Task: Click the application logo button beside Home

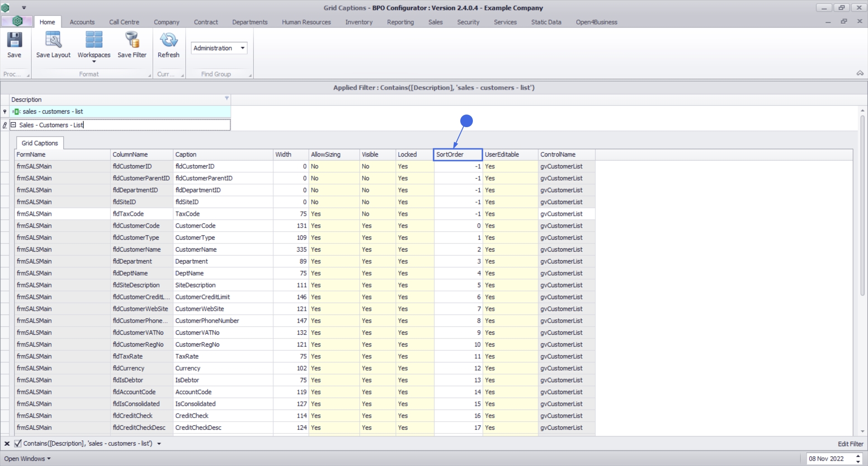Action: click(x=17, y=21)
